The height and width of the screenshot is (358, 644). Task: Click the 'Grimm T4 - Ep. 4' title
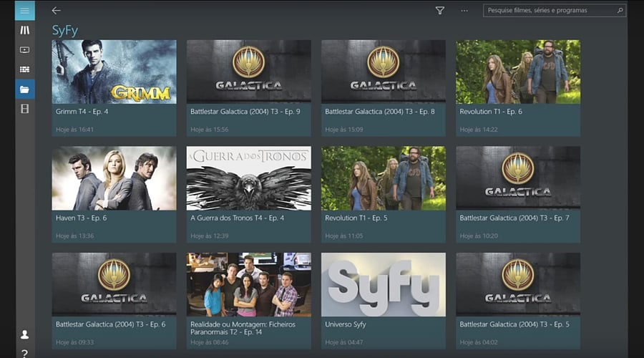82,112
